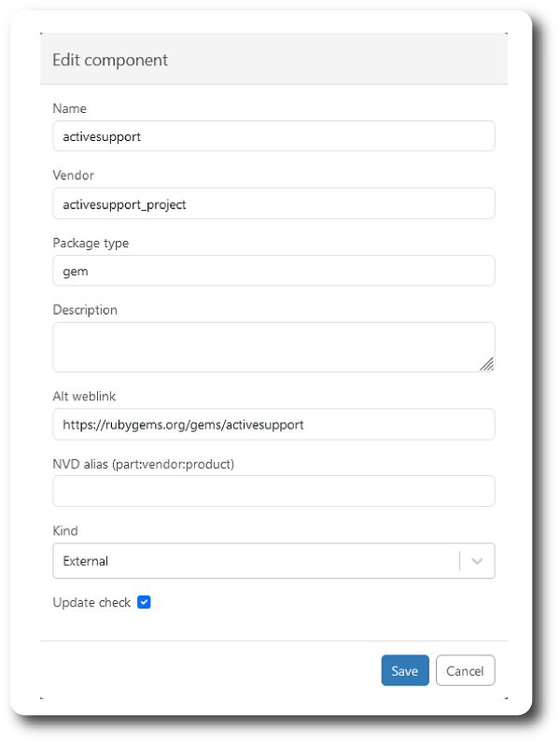Viewport: 560px width, 743px height.
Task: Click the Name field label
Action: tap(70, 108)
